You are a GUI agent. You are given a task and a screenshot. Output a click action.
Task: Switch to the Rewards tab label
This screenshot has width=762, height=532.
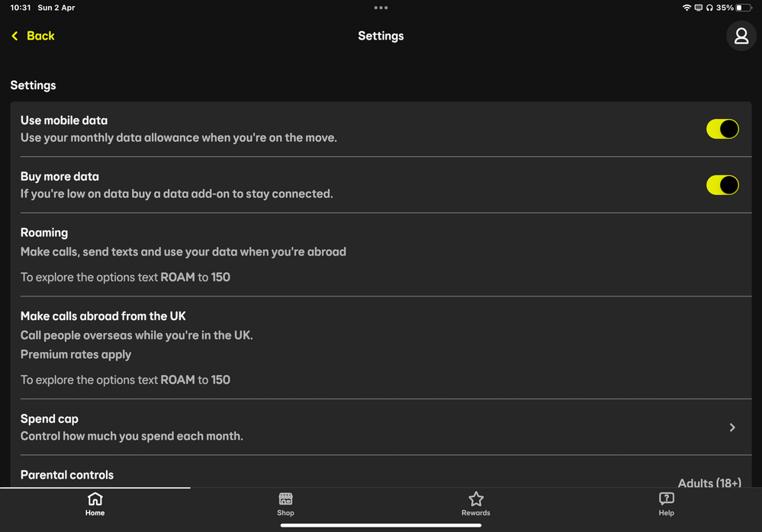476,513
